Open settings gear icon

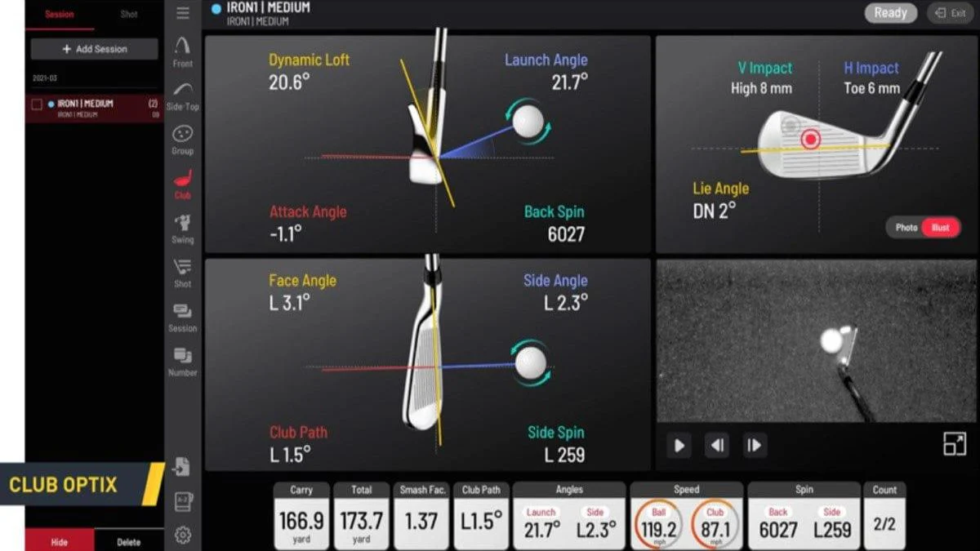point(184,535)
